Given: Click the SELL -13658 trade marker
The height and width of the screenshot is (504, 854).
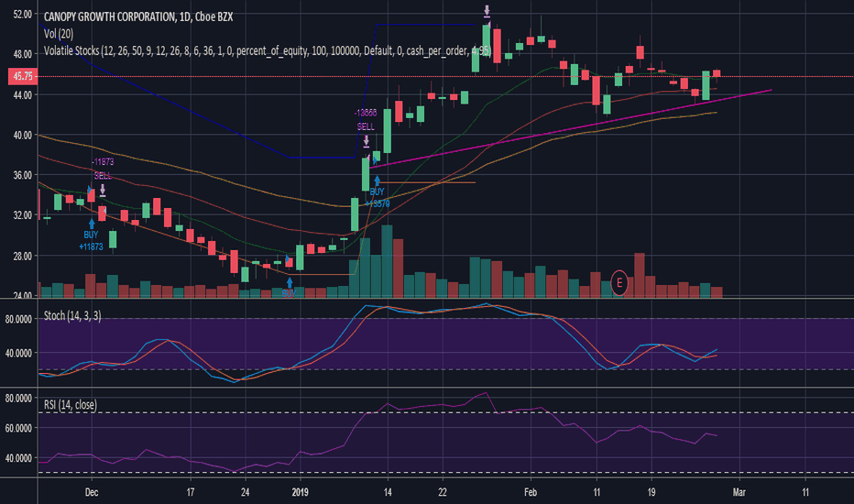Looking at the screenshot, I should (x=366, y=126).
